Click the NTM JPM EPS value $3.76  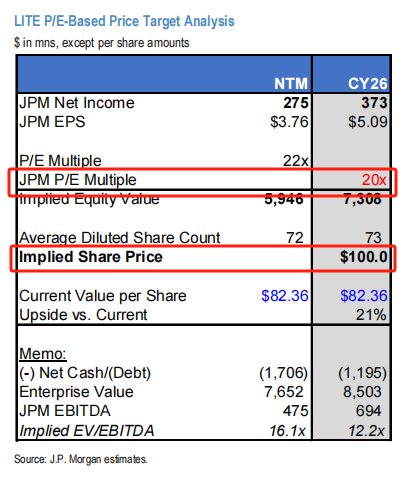pos(289,122)
